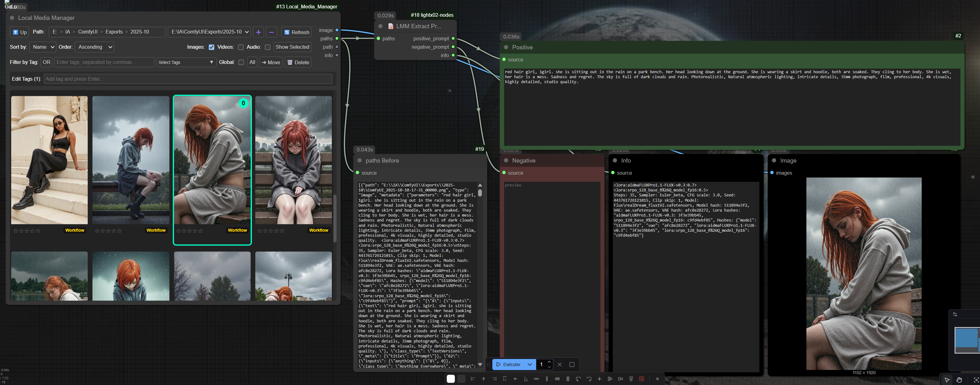Toggle collapse dot on Info node
Screen dimensions: 980x385
(x=615, y=161)
